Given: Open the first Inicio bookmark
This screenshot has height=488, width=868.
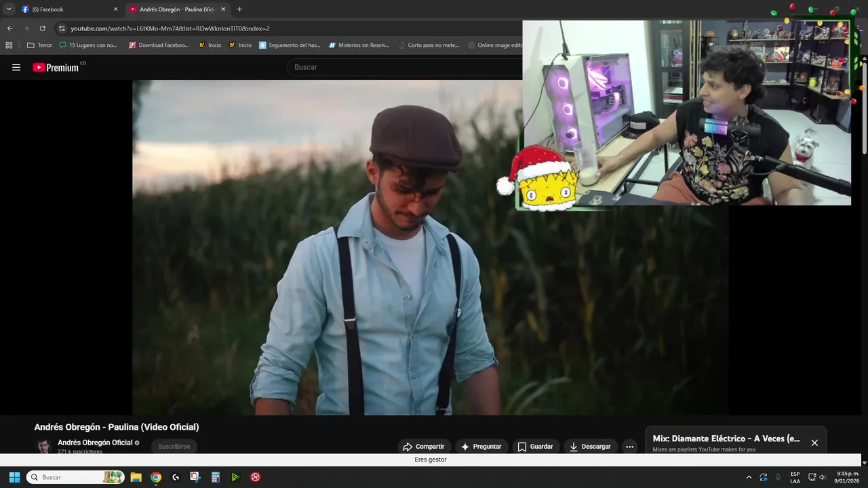Looking at the screenshot, I should 210,45.
